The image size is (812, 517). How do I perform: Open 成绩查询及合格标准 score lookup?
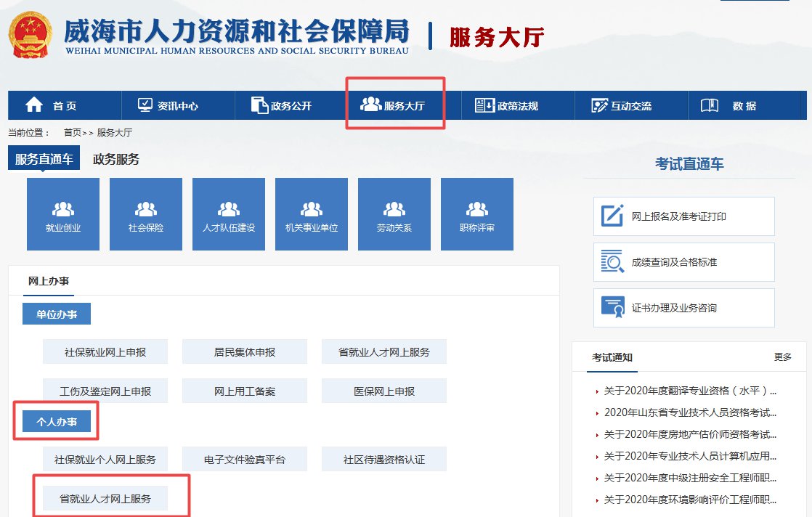coord(683,262)
